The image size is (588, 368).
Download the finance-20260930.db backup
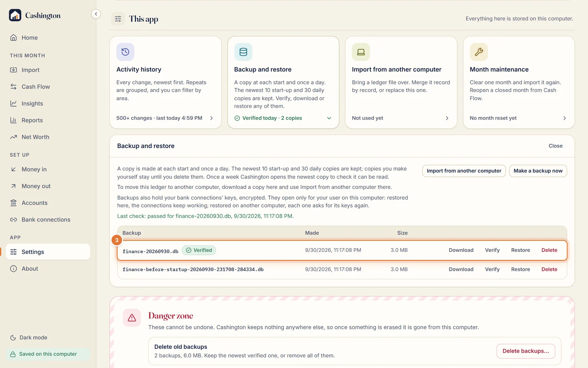(x=461, y=250)
